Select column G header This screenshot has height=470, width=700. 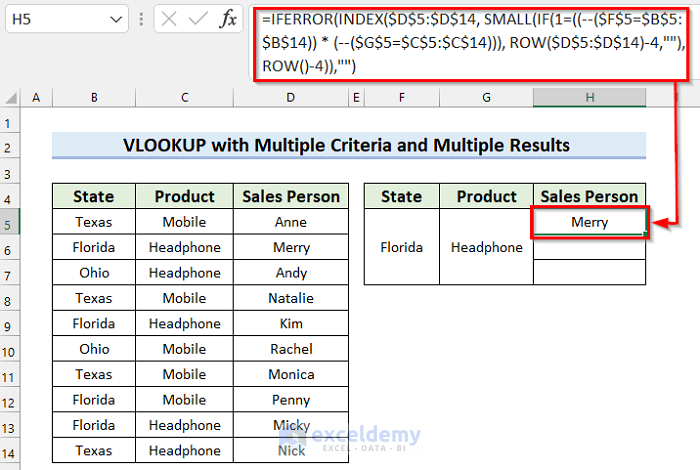pyautogui.click(x=487, y=97)
